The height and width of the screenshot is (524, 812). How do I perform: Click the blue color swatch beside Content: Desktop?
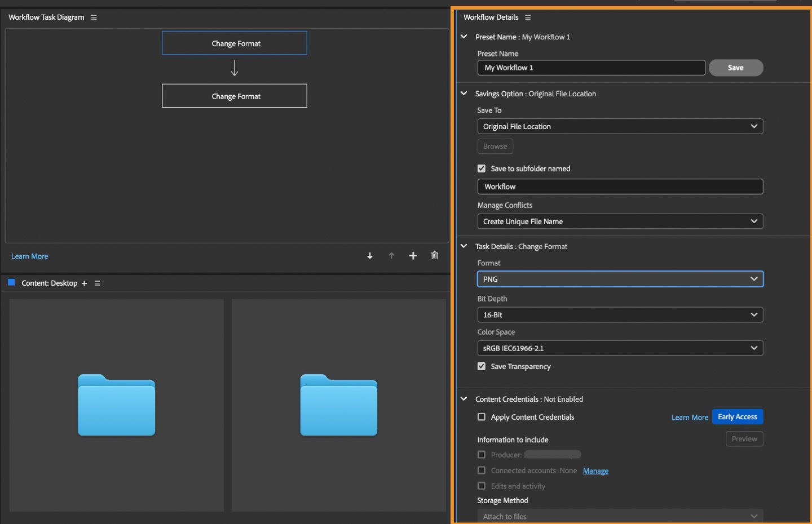pos(11,283)
